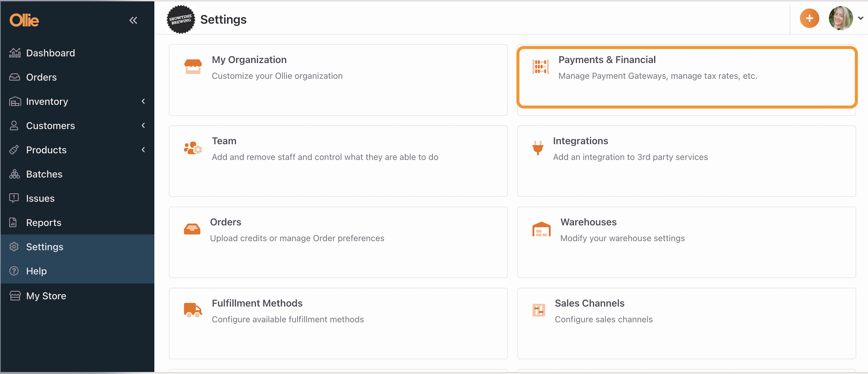Click the Batches cluster icon
Screen dimensions: 868x374
[15, 174]
